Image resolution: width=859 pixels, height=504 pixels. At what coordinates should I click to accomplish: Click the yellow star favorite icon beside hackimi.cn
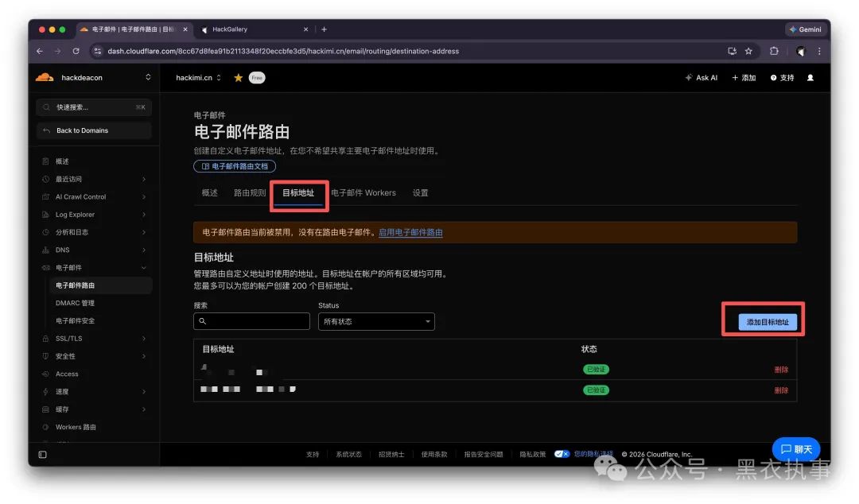pos(239,78)
